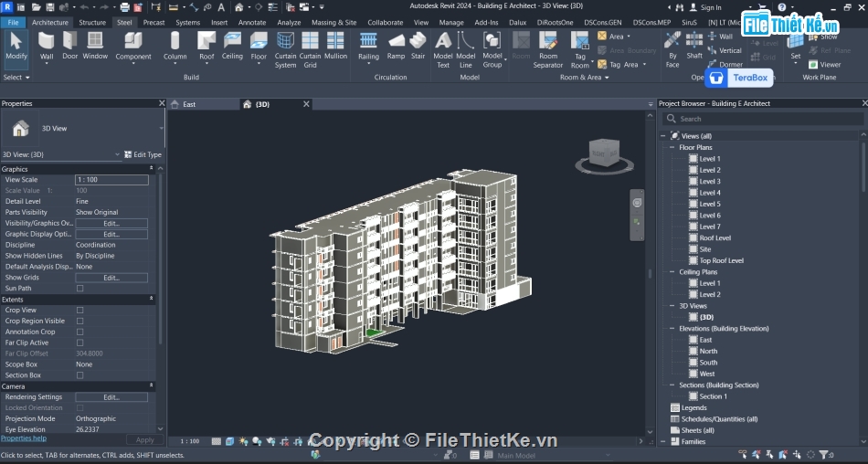Collapse Elevations (Building Elevation) node
Screen dimensions: 868x464
tap(672, 328)
